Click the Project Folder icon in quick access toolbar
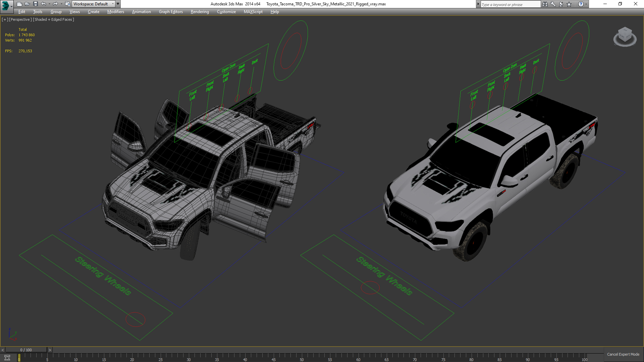This screenshot has height=362, width=644. 67,4
